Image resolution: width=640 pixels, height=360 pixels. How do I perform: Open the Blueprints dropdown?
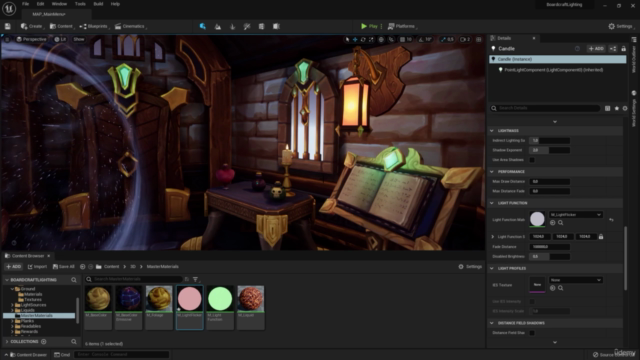coord(94,26)
